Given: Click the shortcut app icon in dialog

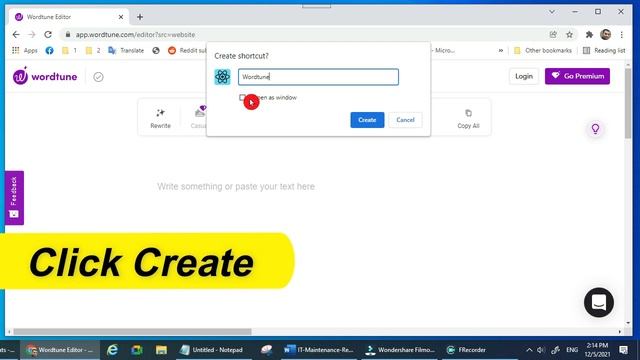Looking at the screenshot, I should pyautogui.click(x=222, y=77).
